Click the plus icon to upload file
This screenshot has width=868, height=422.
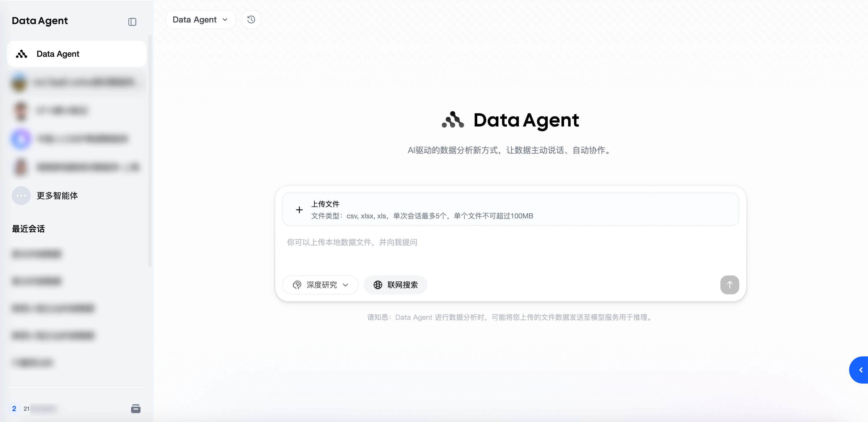coord(299,210)
